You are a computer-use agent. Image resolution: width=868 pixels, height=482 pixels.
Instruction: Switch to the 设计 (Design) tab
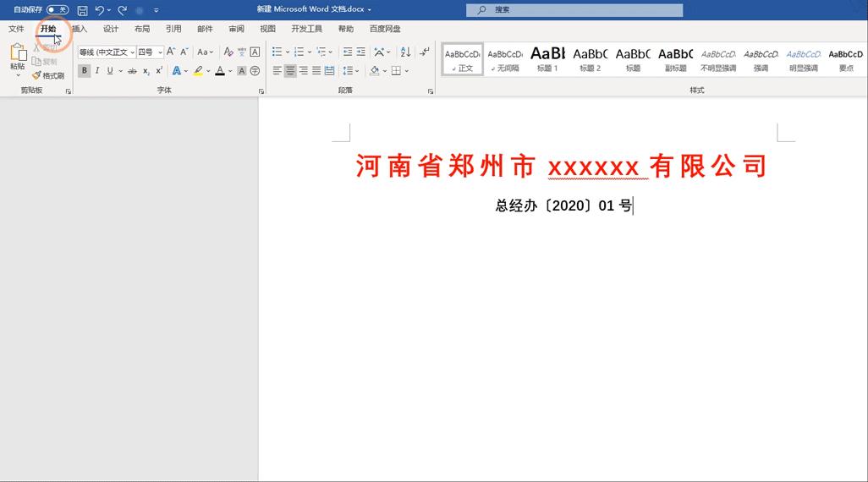[x=111, y=29]
